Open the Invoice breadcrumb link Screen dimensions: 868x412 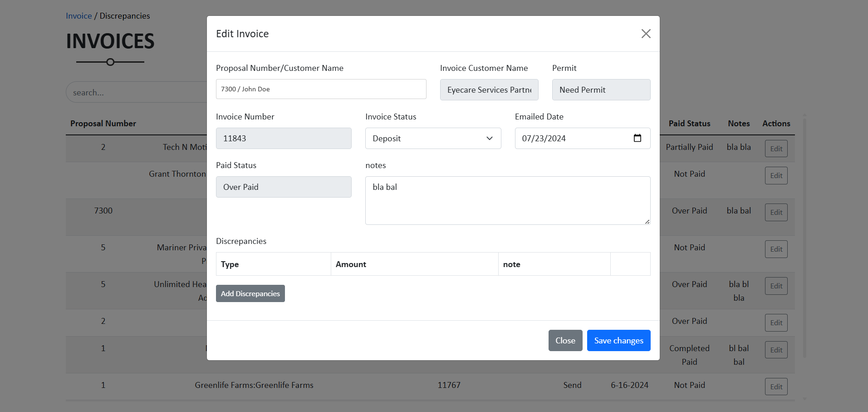(78, 16)
